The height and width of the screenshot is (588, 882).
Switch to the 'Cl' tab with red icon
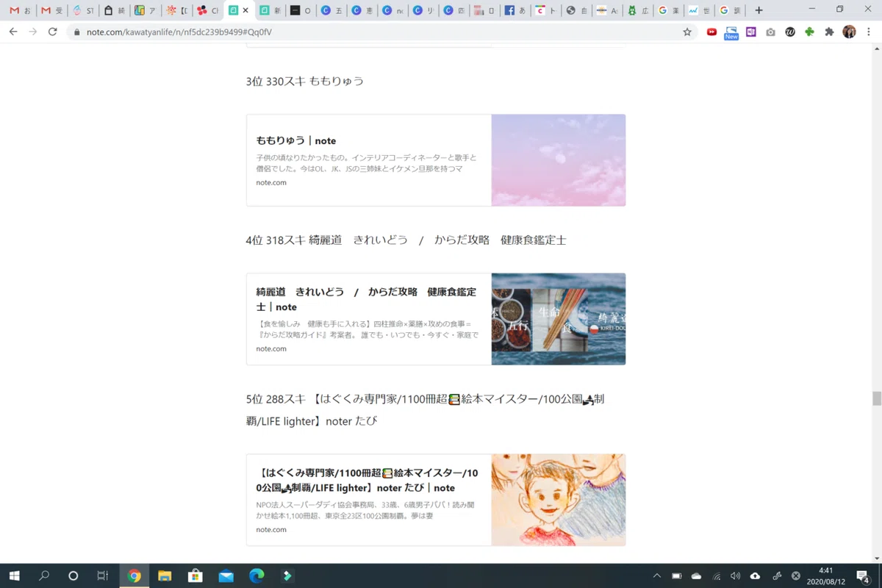coord(207,10)
